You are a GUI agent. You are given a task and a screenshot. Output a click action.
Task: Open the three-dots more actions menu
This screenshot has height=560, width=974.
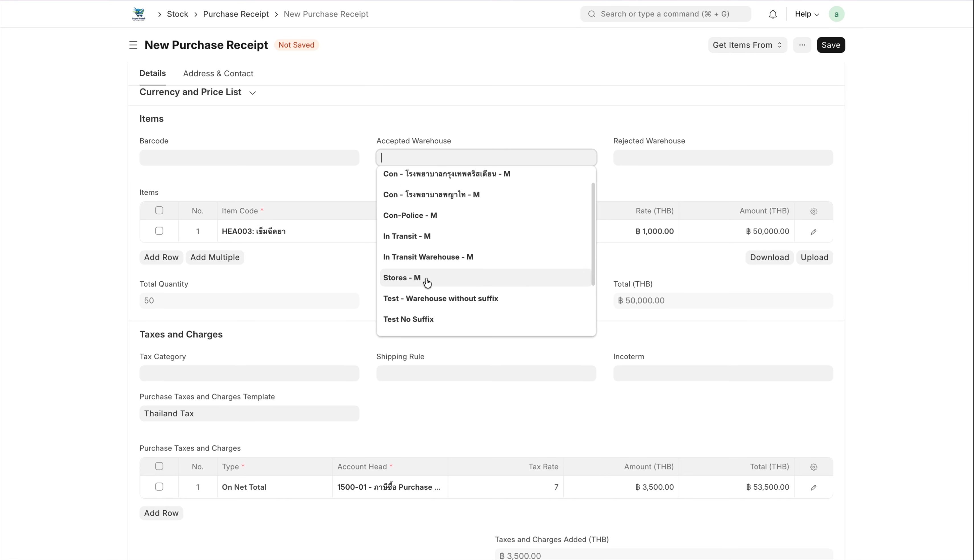point(802,45)
